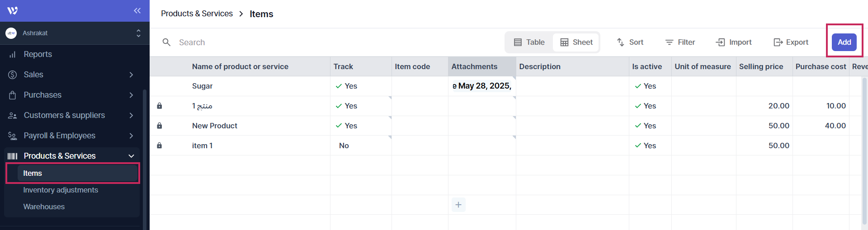Image resolution: width=868 pixels, height=230 pixels.
Task: Open Inventory adjustments page
Action: pos(61,190)
